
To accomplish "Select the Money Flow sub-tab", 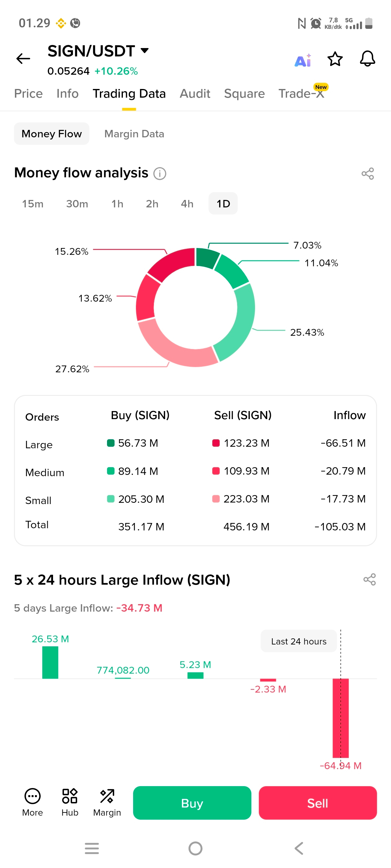I will point(52,134).
